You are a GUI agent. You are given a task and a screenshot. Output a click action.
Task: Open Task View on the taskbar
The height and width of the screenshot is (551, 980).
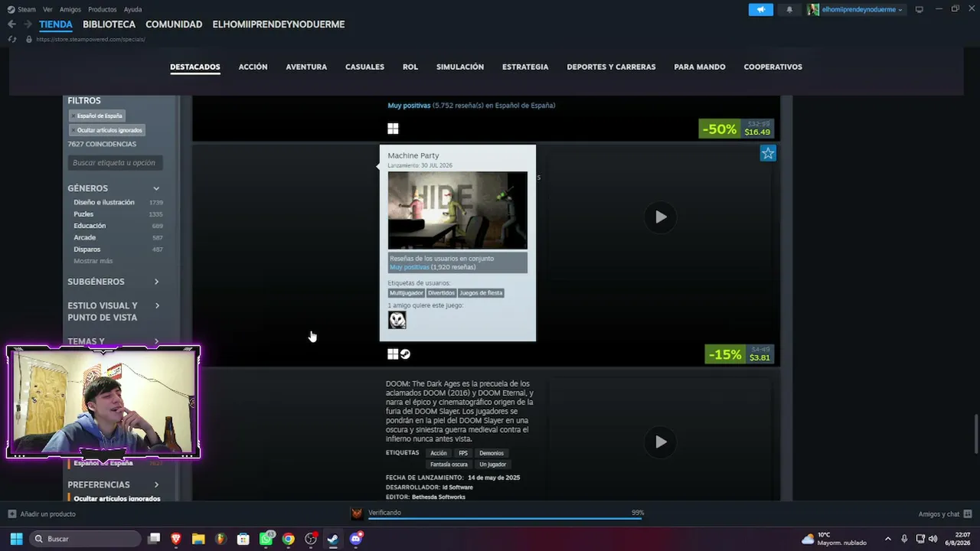(x=154, y=539)
